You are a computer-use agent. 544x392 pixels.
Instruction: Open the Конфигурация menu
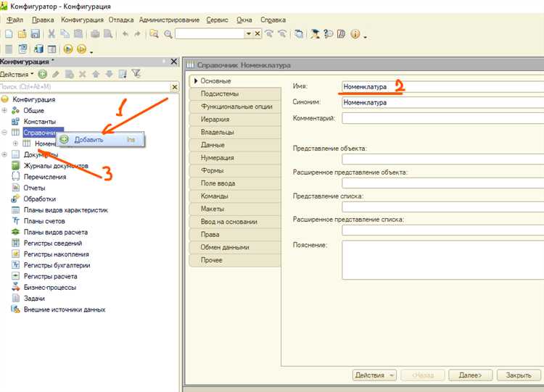coord(82,20)
